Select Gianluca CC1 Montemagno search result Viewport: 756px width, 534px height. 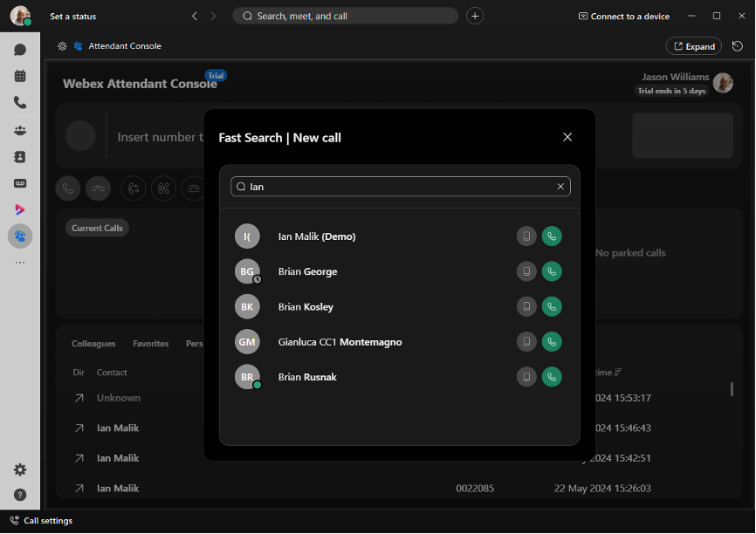[x=399, y=342]
